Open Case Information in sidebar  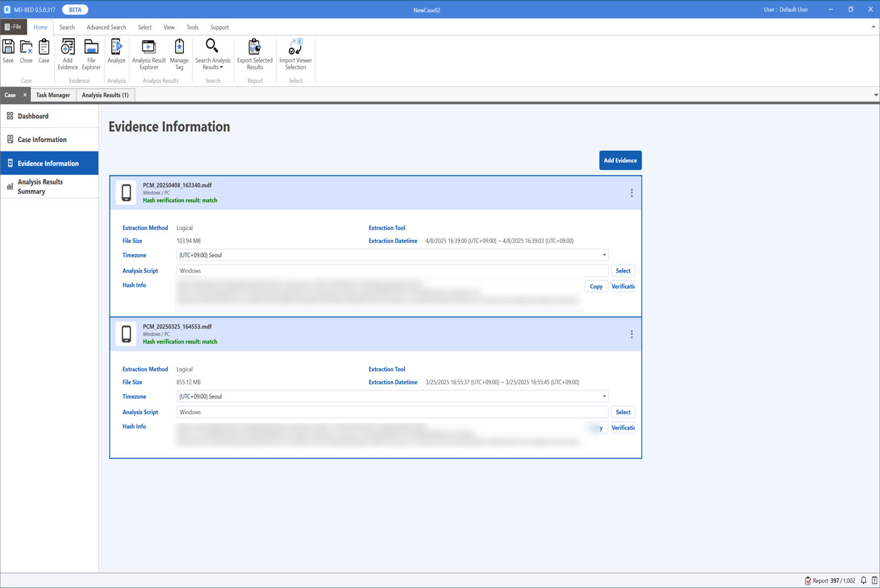[x=49, y=140]
